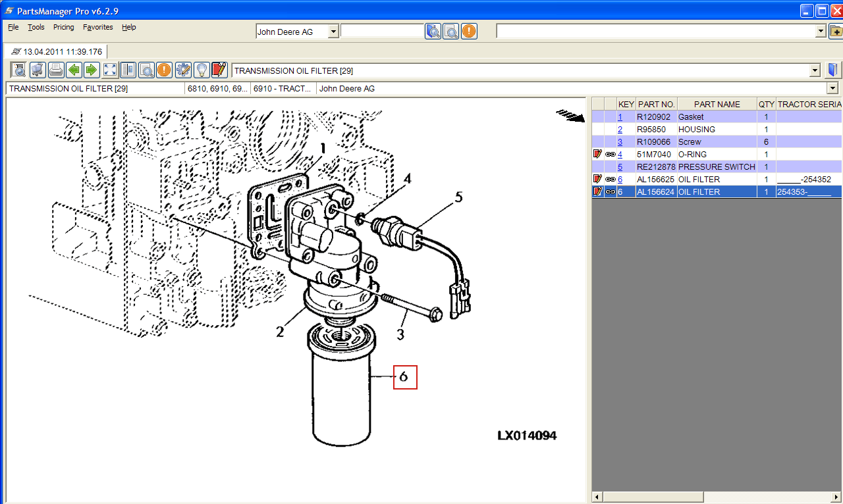
Task: Click the parts list horizontal scrollbar thumb
Action: pyautogui.click(x=654, y=496)
